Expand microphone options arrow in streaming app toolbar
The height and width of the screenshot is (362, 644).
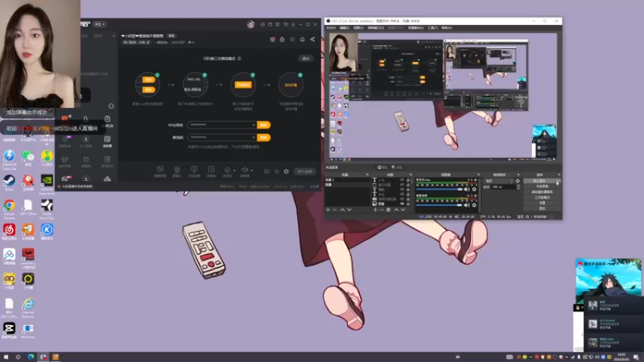(x=234, y=171)
